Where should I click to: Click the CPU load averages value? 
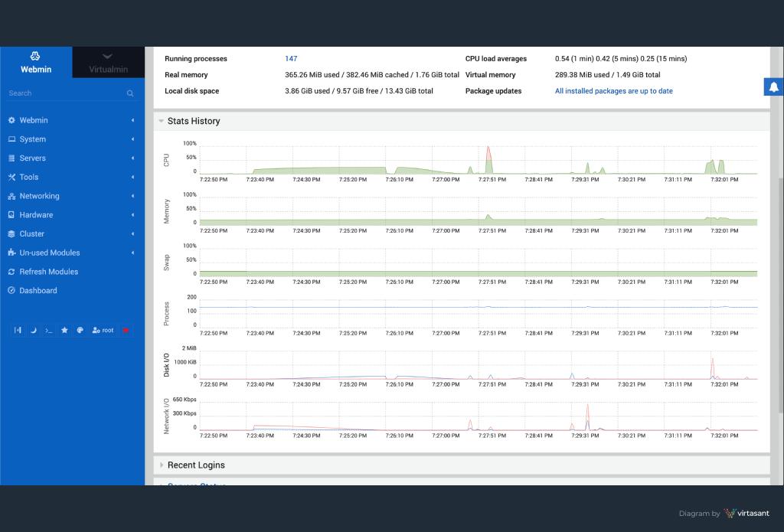click(x=620, y=58)
